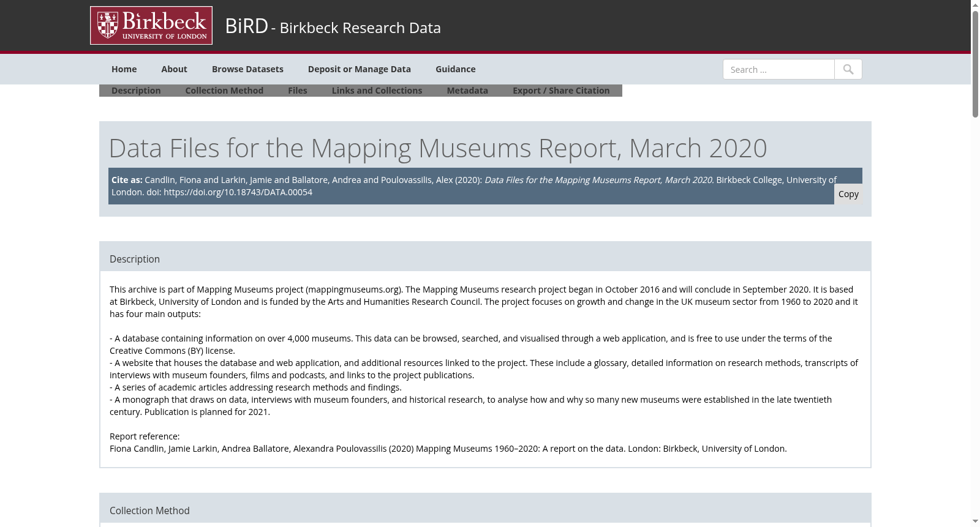This screenshot has height=527, width=980.
Task: Open the Guidance menu item
Action: 456,69
